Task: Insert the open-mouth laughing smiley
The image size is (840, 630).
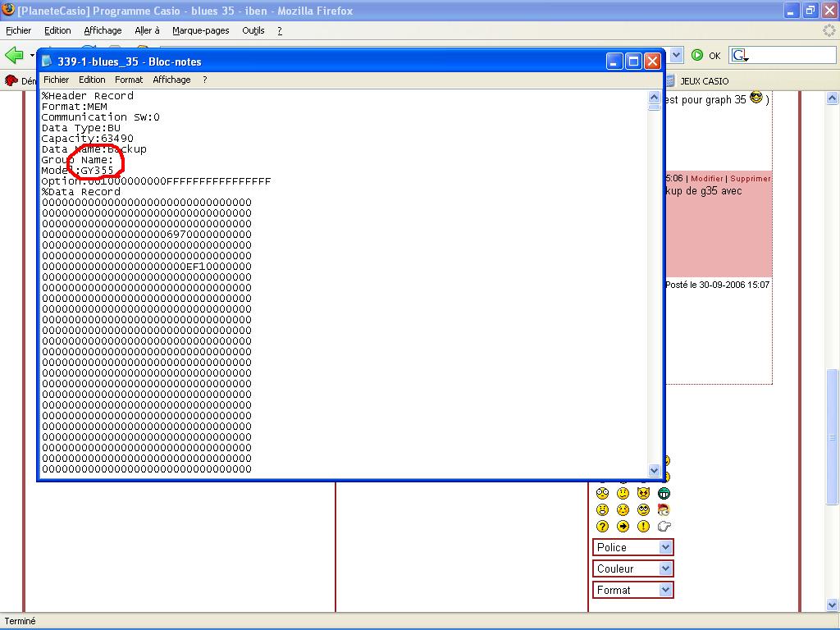Action: click(x=602, y=510)
